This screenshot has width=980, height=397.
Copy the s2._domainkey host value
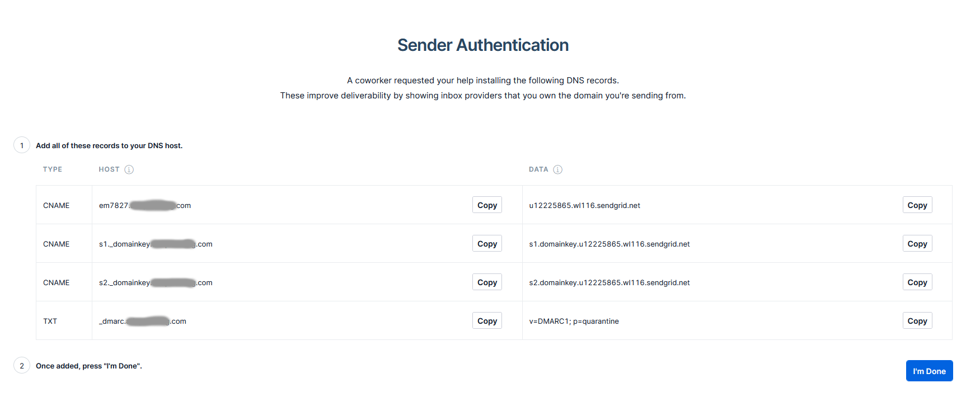[487, 282]
